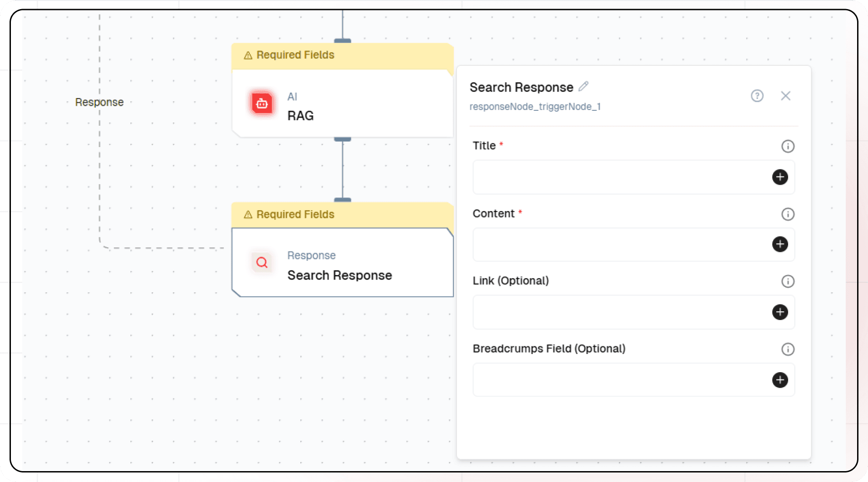The image size is (868, 482).
Task: Click the red robot icon on RAG node
Action: coord(262,104)
